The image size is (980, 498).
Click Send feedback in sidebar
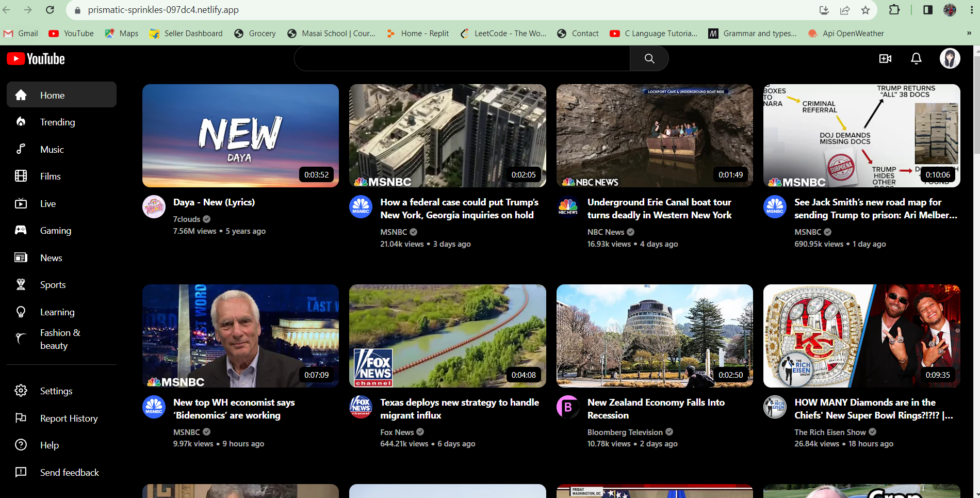pyautogui.click(x=69, y=473)
